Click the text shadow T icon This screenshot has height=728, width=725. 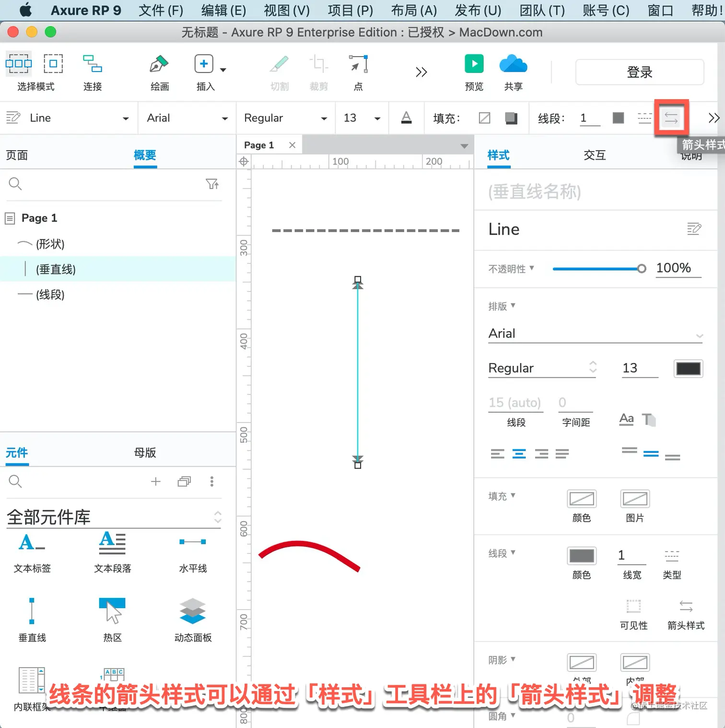click(x=649, y=420)
